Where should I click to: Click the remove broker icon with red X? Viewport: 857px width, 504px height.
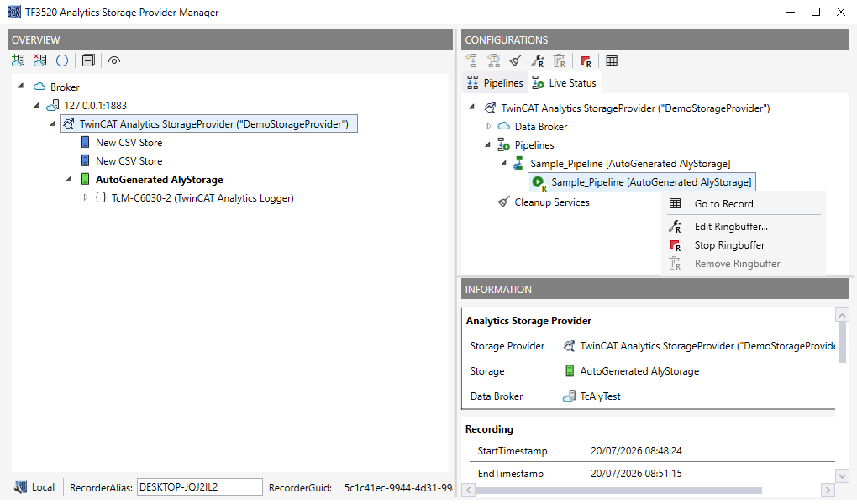(39, 60)
